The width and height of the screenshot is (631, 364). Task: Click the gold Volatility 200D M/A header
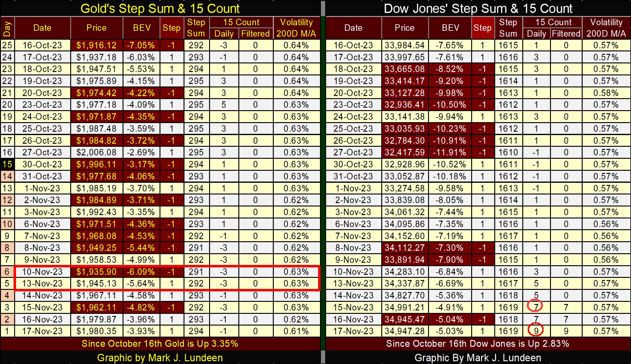[296, 28]
